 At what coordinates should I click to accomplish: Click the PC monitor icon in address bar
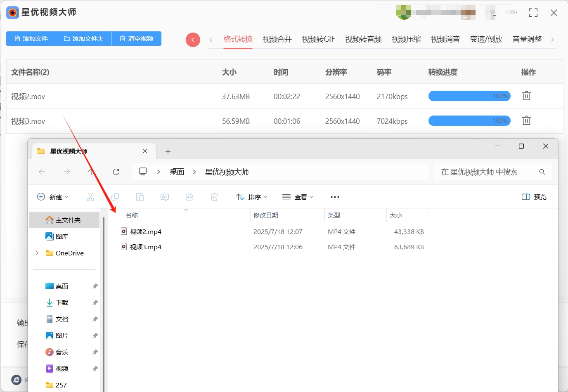coord(143,172)
